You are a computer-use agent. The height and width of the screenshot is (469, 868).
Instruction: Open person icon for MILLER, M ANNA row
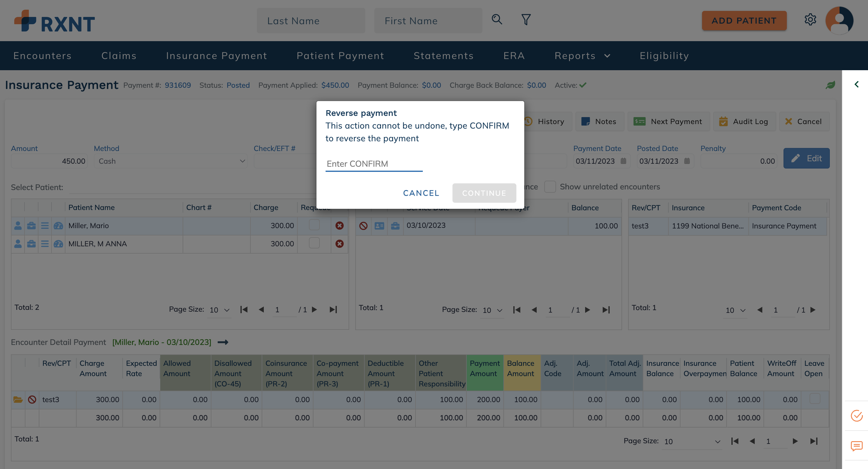(18, 244)
